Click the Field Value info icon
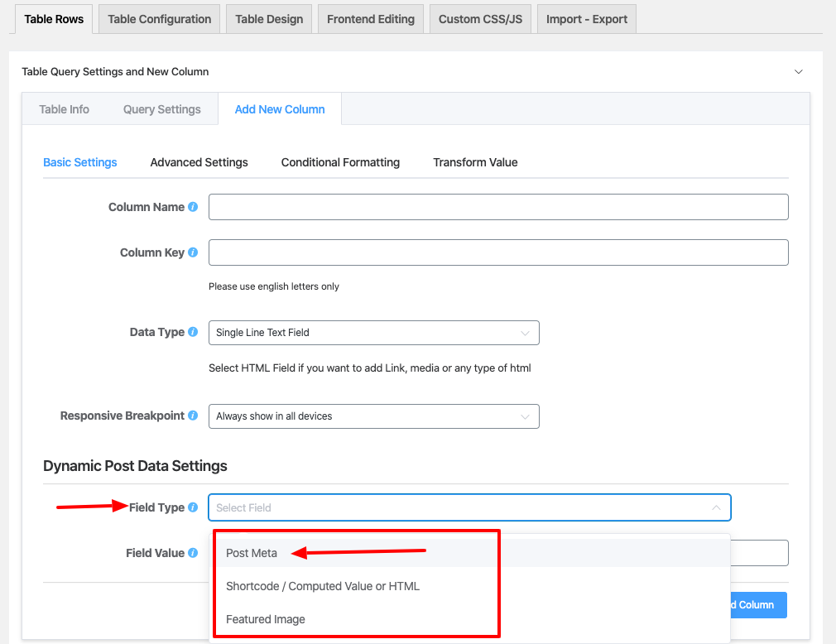Screen dimensions: 836x644 point(193,553)
